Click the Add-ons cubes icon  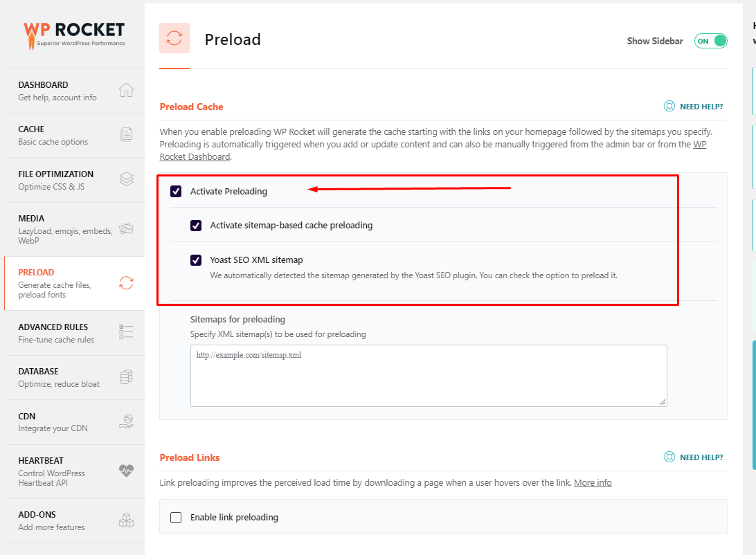[x=126, y=520]
